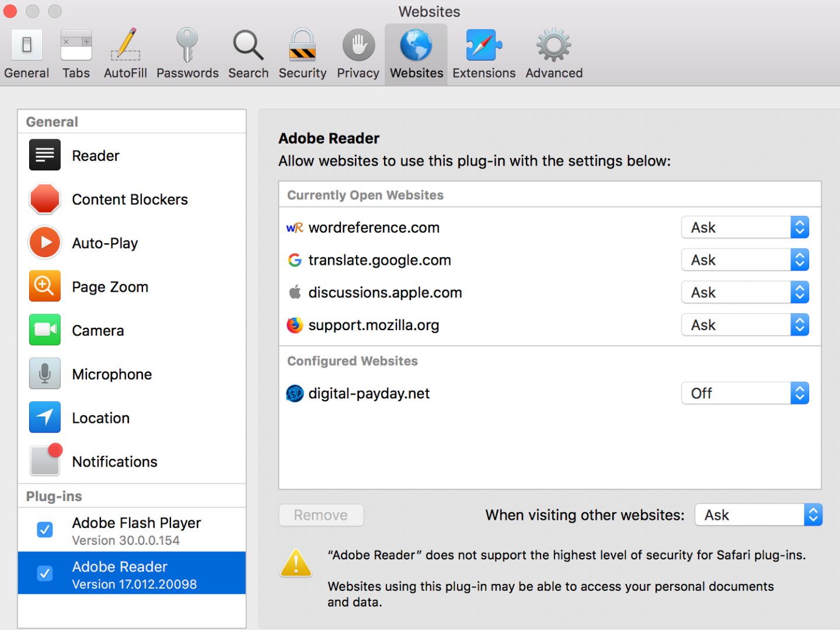The width and height of the screenshot is (840, 630).
Task: Click the 'Configured Websites' section header
Action: click(x=353, y=361)
